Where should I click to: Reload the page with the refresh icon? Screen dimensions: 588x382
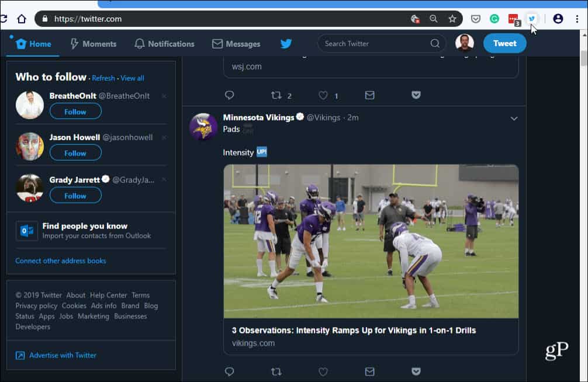point(4,19)
